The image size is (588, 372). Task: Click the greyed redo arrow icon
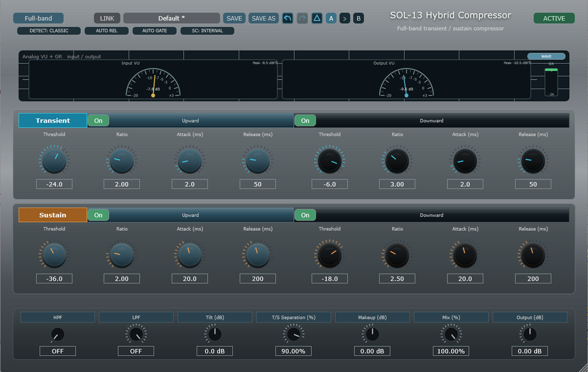point(302,18)
